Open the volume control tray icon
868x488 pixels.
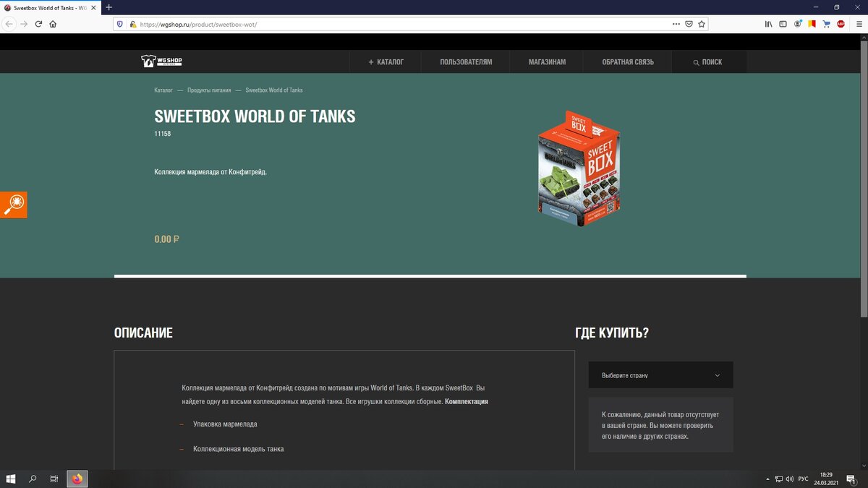(790, 479)
